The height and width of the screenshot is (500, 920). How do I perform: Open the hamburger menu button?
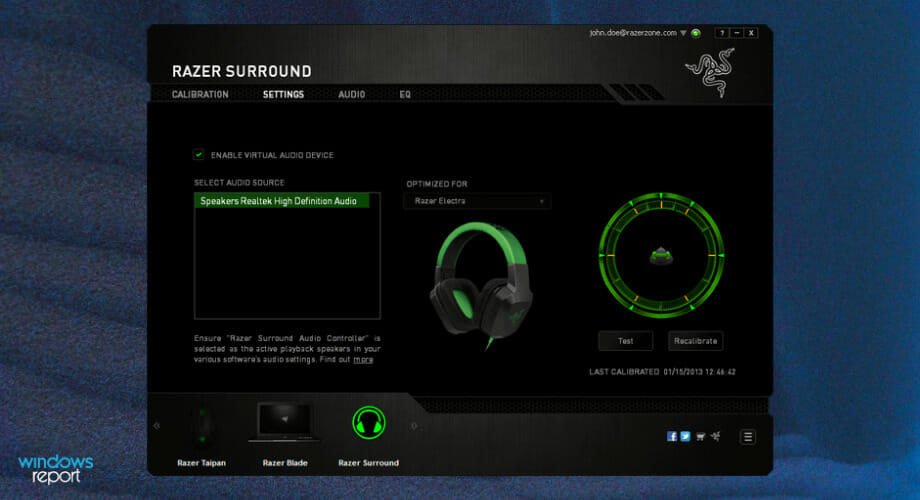[x=748, y=437]
